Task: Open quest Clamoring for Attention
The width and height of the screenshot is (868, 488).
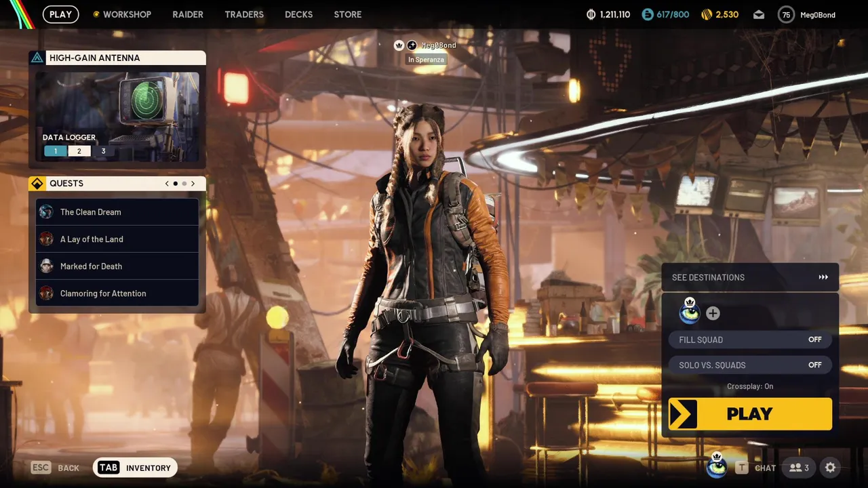Action: [117, 293]
